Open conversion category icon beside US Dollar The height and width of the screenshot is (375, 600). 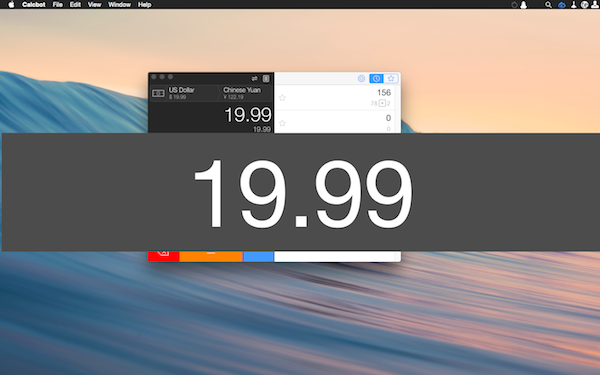158,93
